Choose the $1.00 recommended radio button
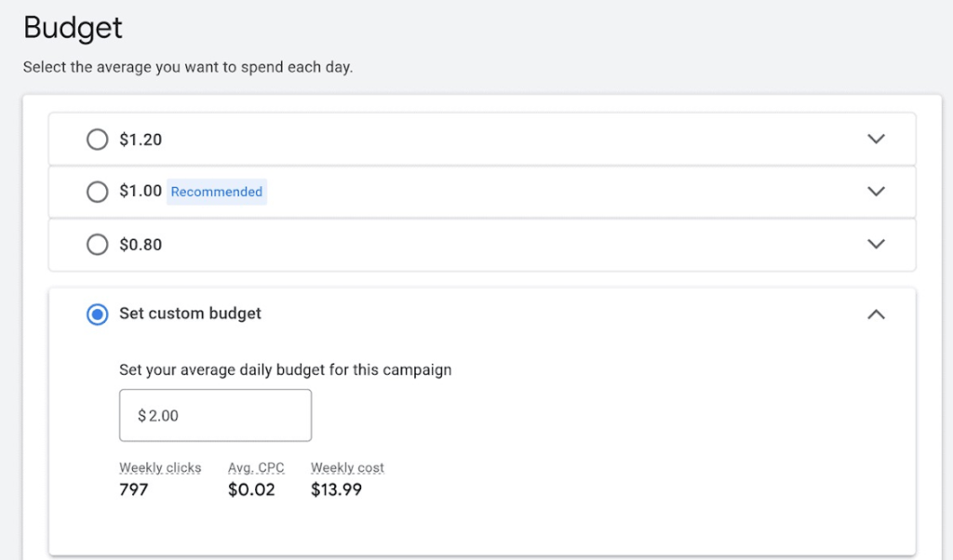 97,192
